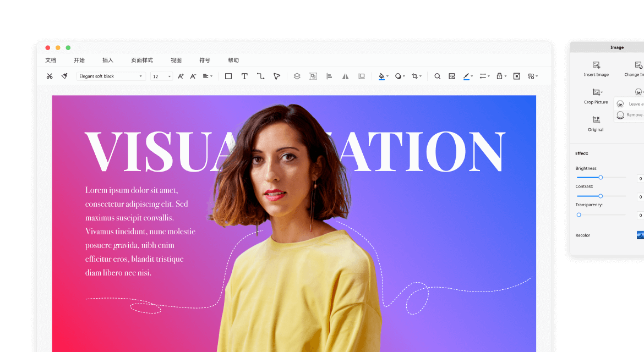The width and height of the screenshot is (644, 352).
Task: Click Original to reset the picture
Action: point(596,124)
